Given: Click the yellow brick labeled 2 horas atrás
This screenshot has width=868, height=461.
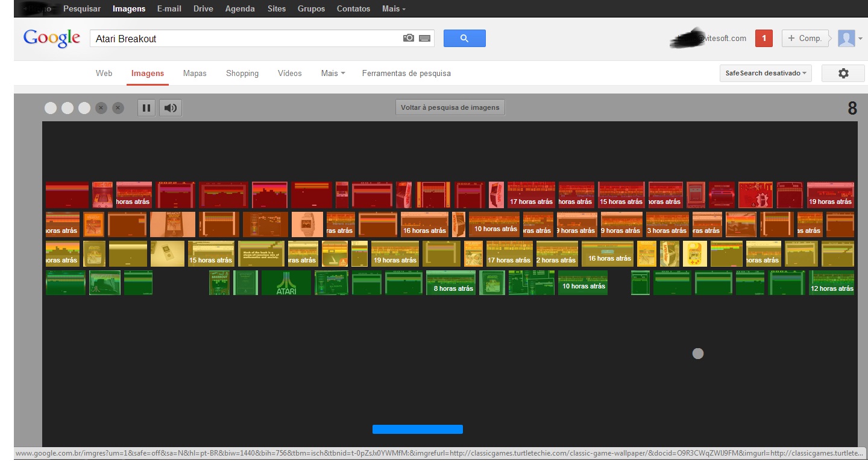Looking at the screenshot, I should tap(557, 253).
